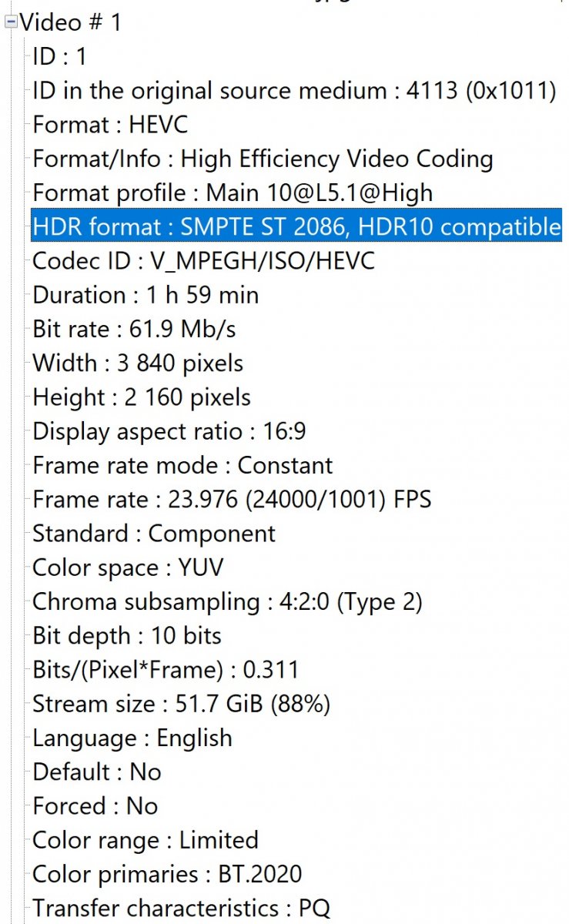This screenshot has width=569, height=924.
Task: Select the Bit depth 10 bits row
Action: point(127,636)
